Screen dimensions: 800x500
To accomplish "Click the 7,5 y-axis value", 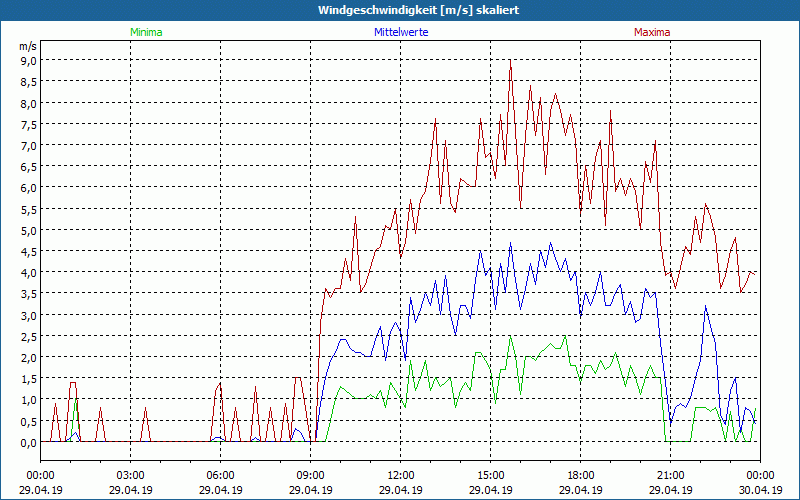I will 29,124.
